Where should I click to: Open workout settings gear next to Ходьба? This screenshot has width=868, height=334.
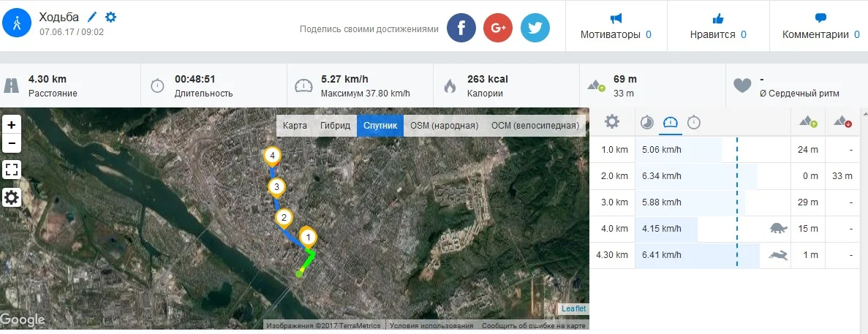(110, 17)
